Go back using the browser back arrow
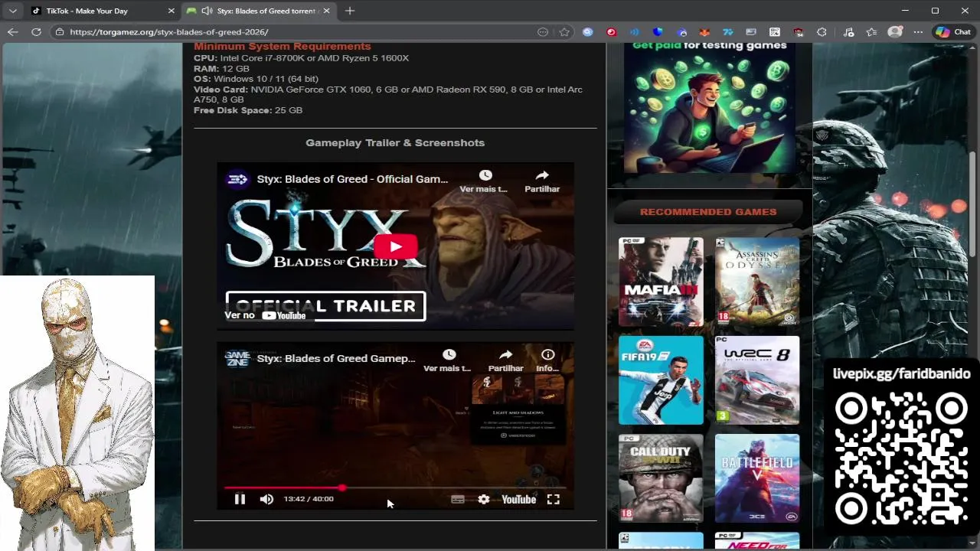The height and width of the screenshot is (551, 980). click(12, 32)
